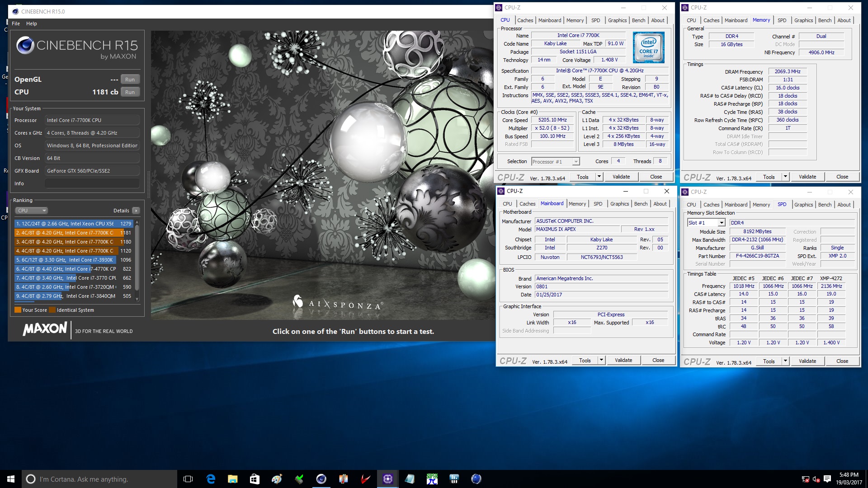The height and width of the screenshot is (488, 868).
Task: Switch to Graphics tab in Memory window
Action: 804,20
